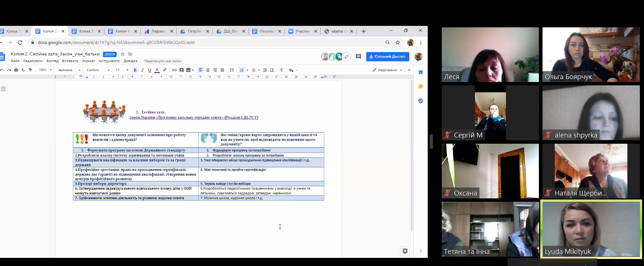
Task: Open the Вставити menu
Action: point(70,61)
